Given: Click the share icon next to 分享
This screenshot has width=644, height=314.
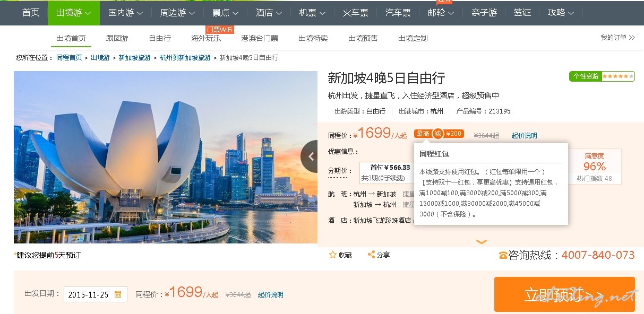Looking at the screenshot, I should 372,255.
